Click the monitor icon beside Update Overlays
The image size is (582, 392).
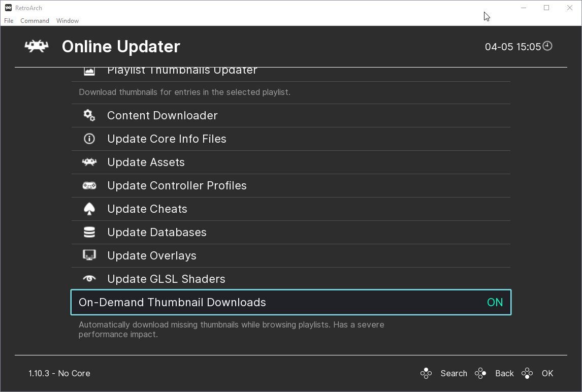click(89, 255)
